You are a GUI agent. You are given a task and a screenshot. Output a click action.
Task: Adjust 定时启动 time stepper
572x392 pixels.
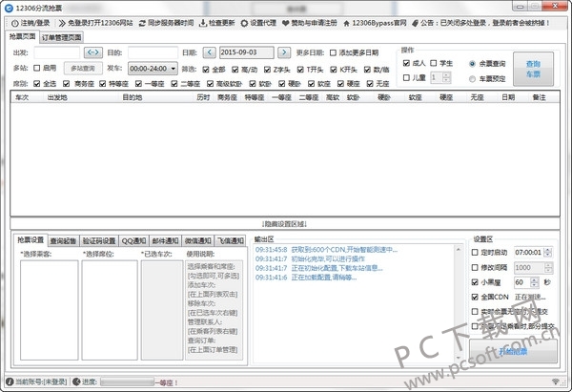coord(547,252)
